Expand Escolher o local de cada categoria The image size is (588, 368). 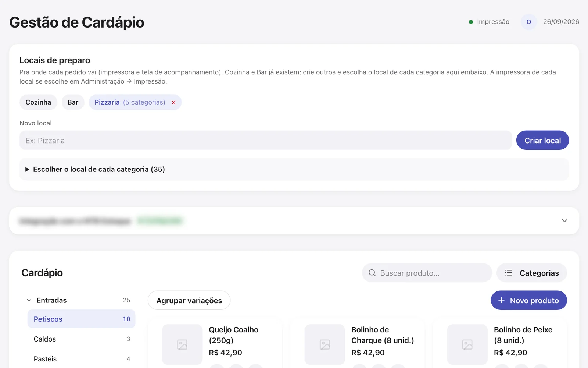pyautogui.click(x=294, y=169)
